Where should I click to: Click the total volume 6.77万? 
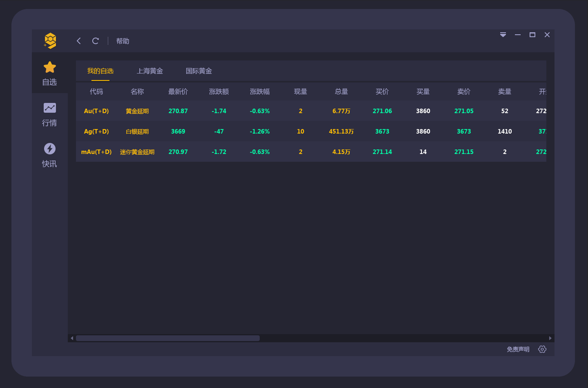341,111
